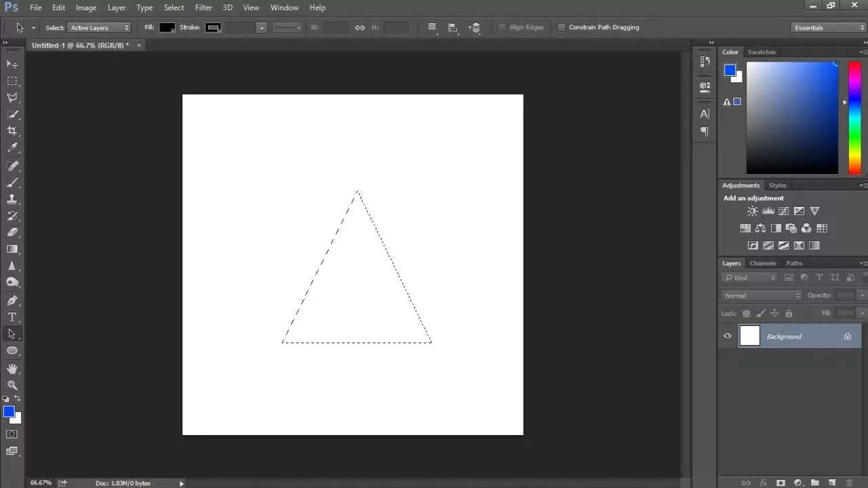The height and width of the screenshot is (488, 868).
Task: Switch to the Swatches tab
Action: 762,52
